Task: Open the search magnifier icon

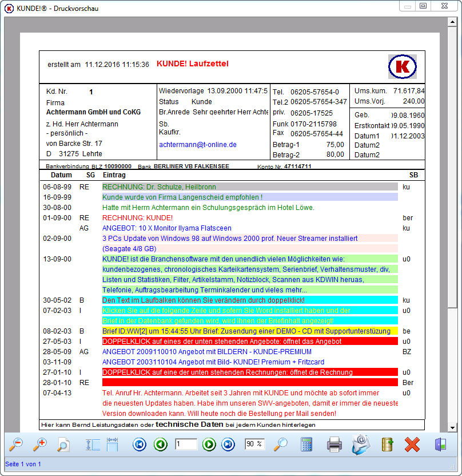Action: click(x=281, y=445)
